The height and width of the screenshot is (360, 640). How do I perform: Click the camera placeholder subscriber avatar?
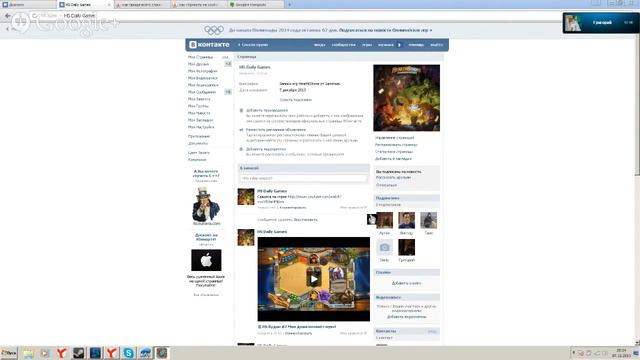coord(384,247)
